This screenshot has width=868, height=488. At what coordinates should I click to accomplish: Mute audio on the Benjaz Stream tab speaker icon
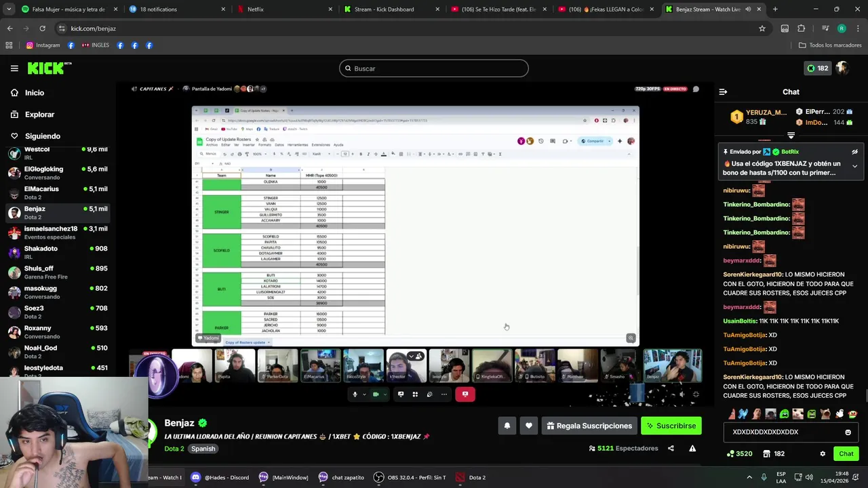click(x=748, y=9)
